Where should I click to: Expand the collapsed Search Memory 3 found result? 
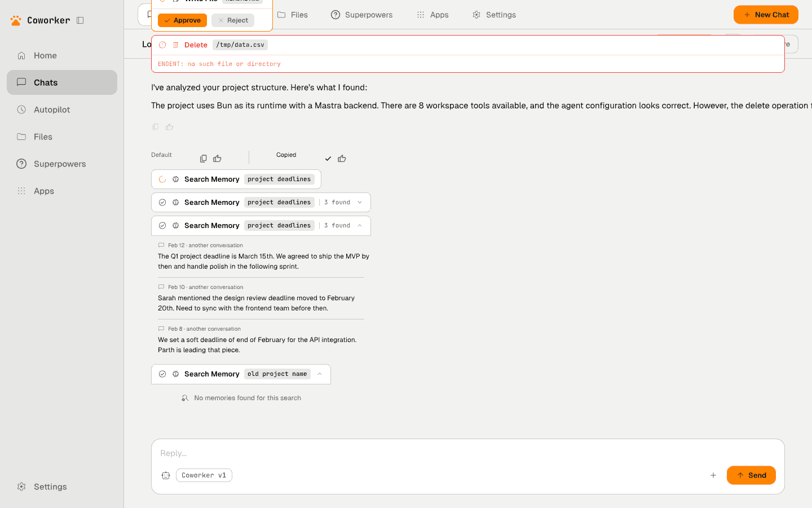point(360,202)
